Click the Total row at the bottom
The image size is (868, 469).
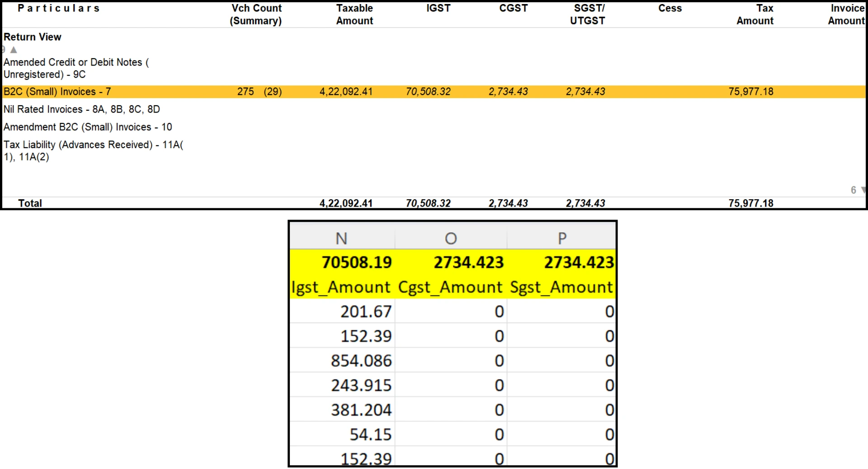[x=30, y=203]
